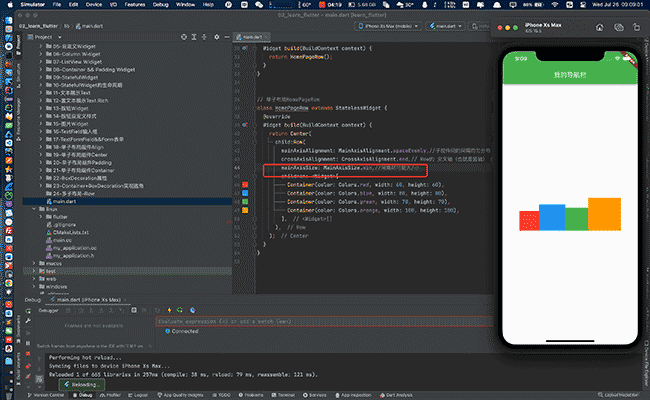Screen dimensions: 650x400
Task: Click blue color swatch in gutter
Action: pyautogui.click(x=245, y=193)
